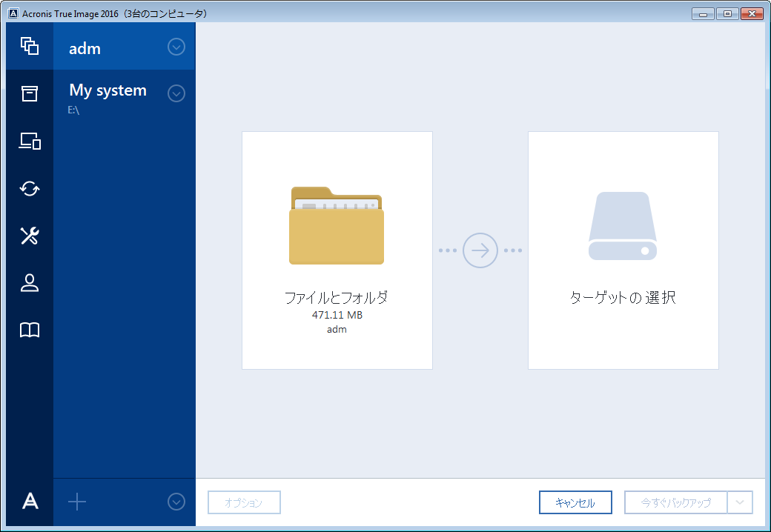The width and height of the screenshot is (771, 532).
Task: Maximize the Acronis True Image window
Action: (727, 14)
